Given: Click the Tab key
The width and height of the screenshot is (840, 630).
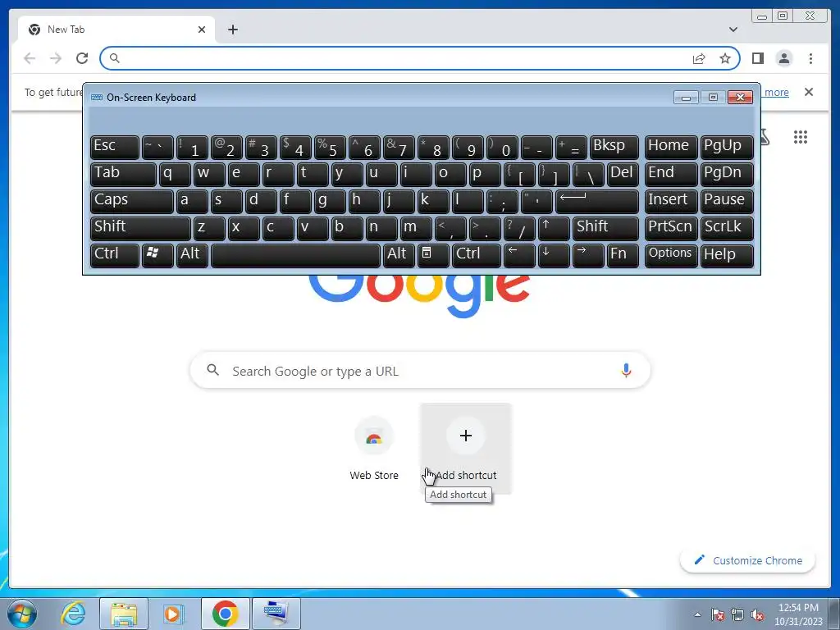Looking at the screenshot, I should tap(123, 174).
